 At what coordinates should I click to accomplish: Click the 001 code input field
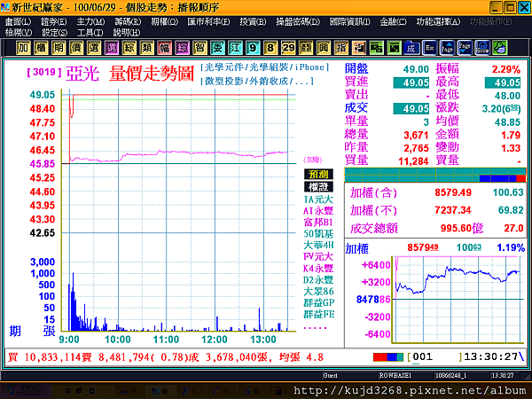tap(435, 357)
